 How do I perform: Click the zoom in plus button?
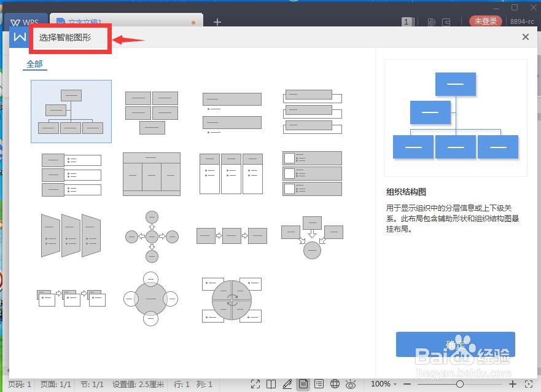pos(513,384)
